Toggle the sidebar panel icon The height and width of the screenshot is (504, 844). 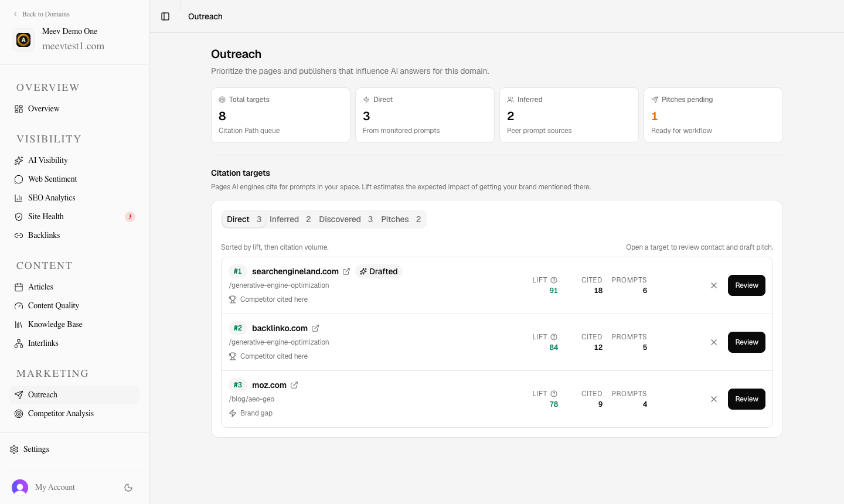(x=165, y=16)
